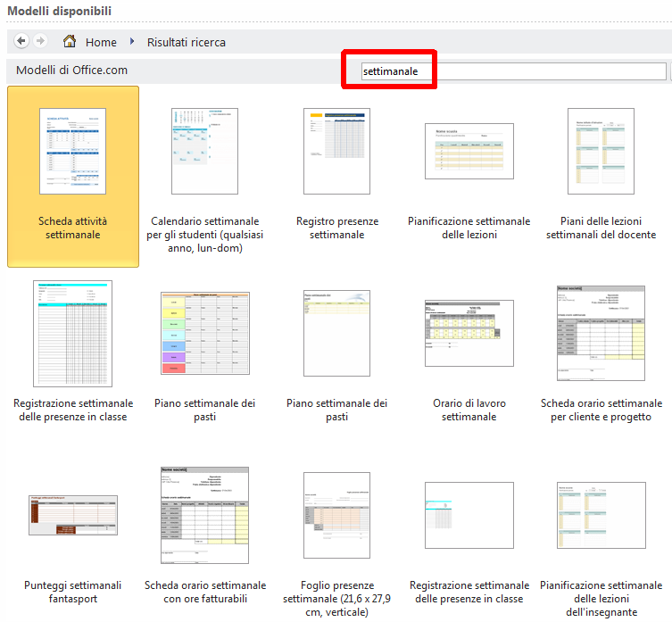The height and width of the screenshot is (622, 672).
Task: Click the Forward navigation arrow
Action: 40,41
